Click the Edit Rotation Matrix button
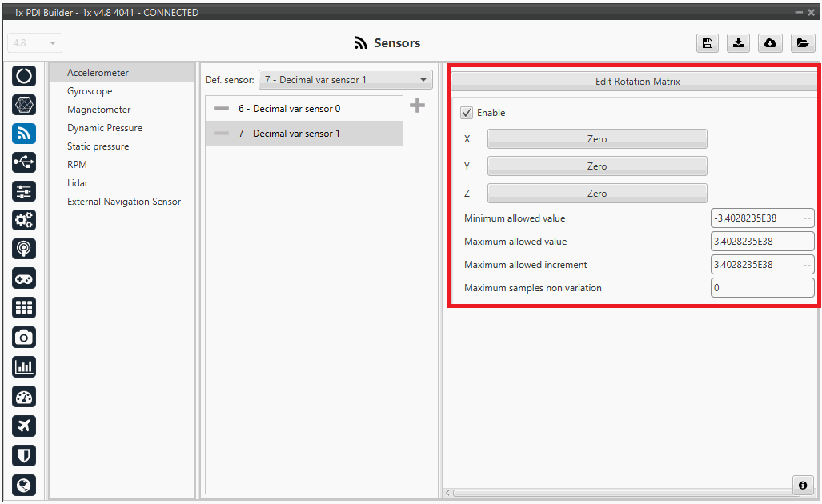The width and height of the screenshot is (822, 504). click(x=637, y=82)
